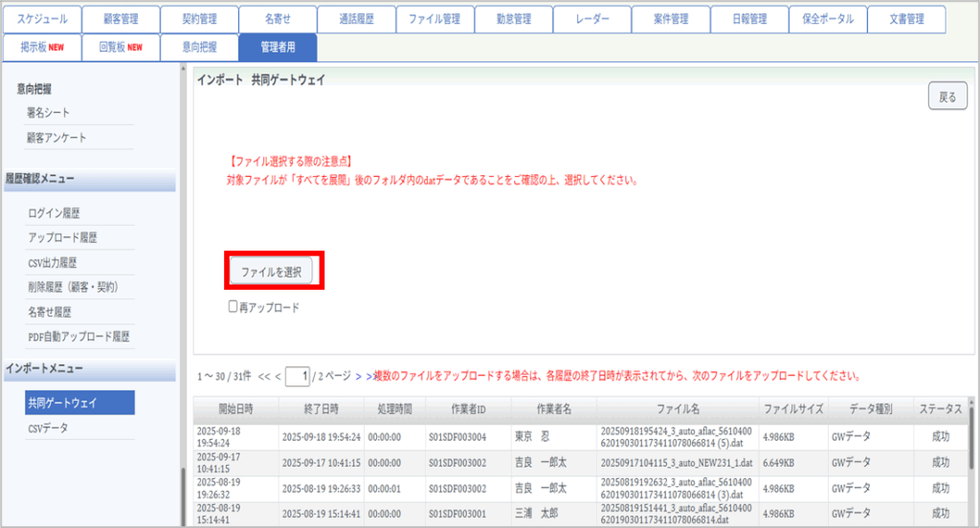This screenshot has width=980, height=528.
Task: Click the 開始日時 column header
Action: point(235,408)
